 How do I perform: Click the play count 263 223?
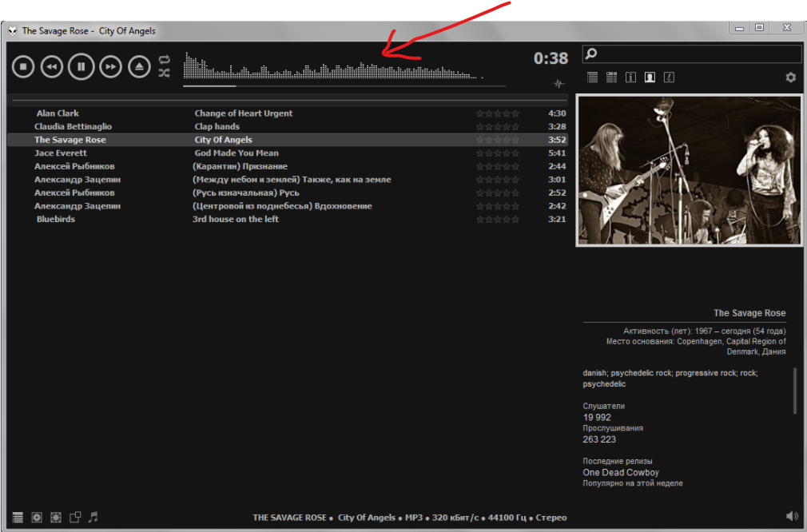599,439
